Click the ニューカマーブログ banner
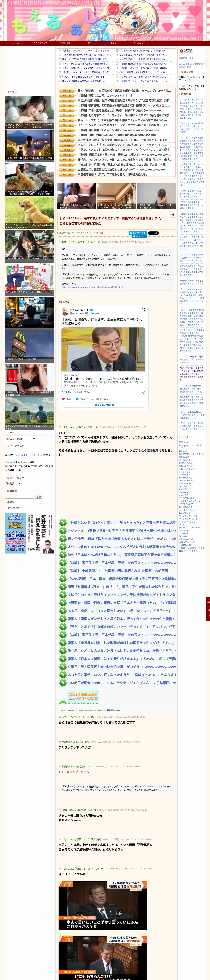 coord(83,697)
